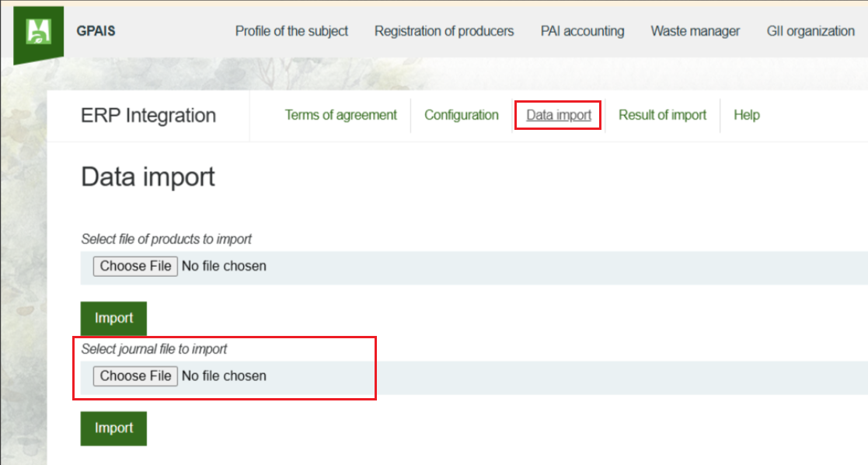Select the Data import tab

pyautogui.click(x=558, y=115)
